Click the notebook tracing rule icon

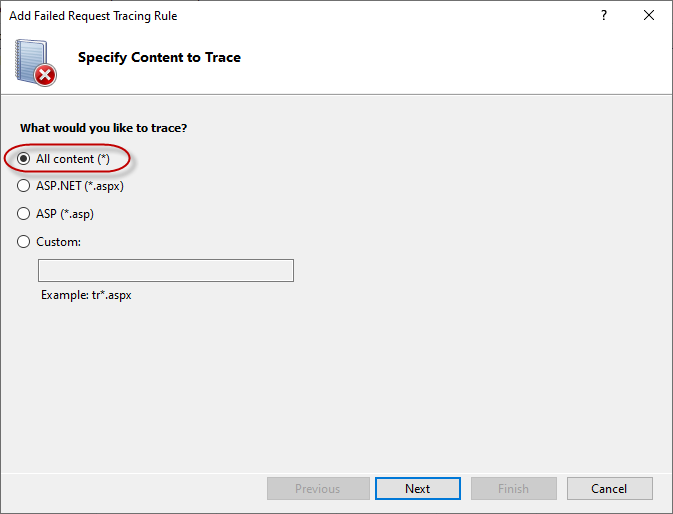[x=32, y=57]
